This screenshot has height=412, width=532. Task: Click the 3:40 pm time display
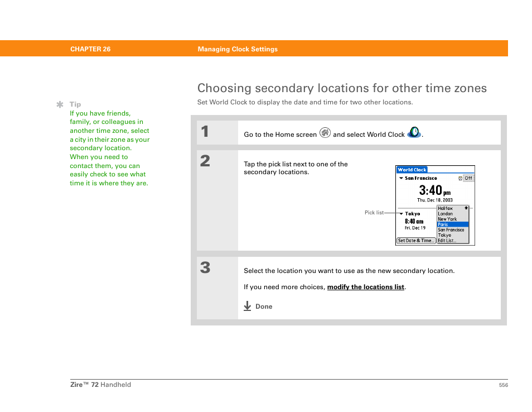pyautogui.click(x=434, y=190)
